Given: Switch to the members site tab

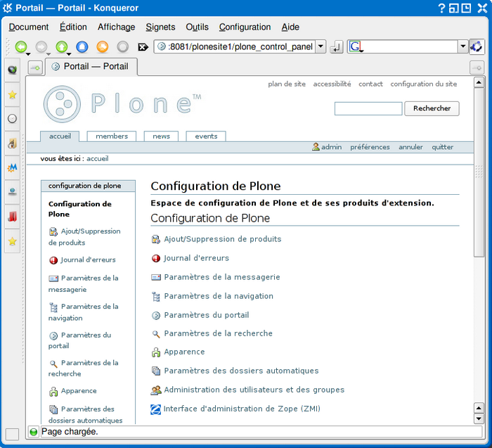Looking at the screenshot, I should coord(112,136).
